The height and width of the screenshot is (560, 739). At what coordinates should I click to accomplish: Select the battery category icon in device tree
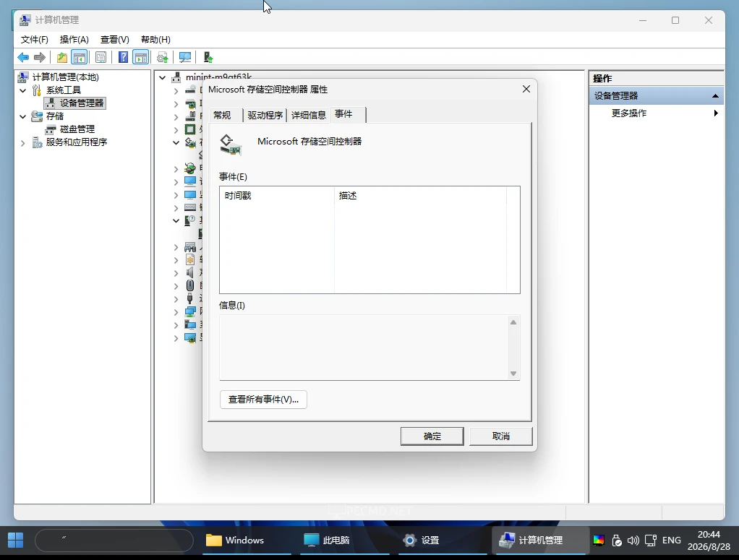click(x=190, y=168)
